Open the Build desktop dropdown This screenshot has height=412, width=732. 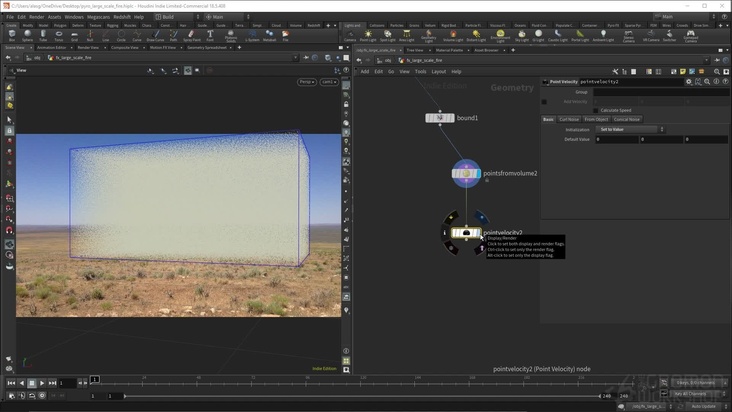click(177, 17)
